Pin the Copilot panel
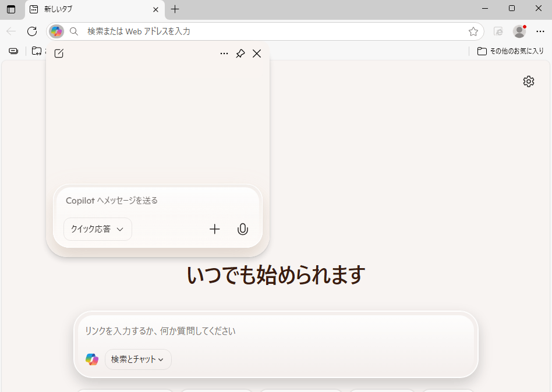 [x=240, y=54]
